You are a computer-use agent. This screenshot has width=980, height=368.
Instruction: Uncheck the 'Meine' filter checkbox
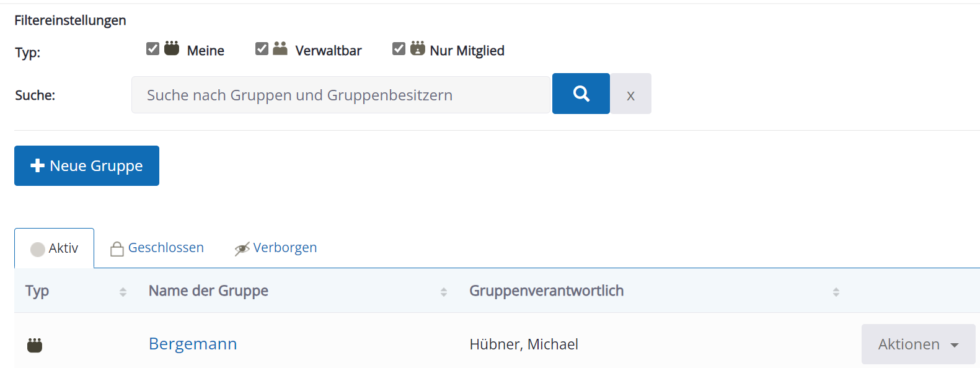point(153,48)
